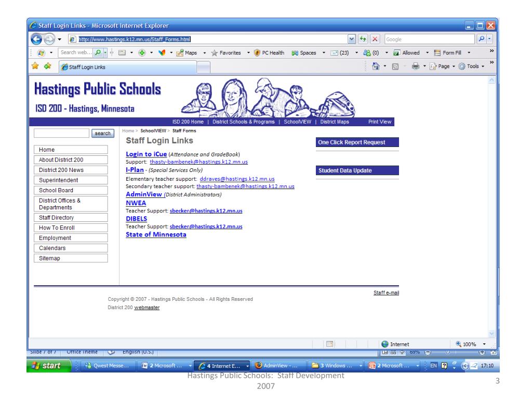Screen dimensions: 532x399
Task: Open the search provider dropdown arrow
Action: click(489, 39)
